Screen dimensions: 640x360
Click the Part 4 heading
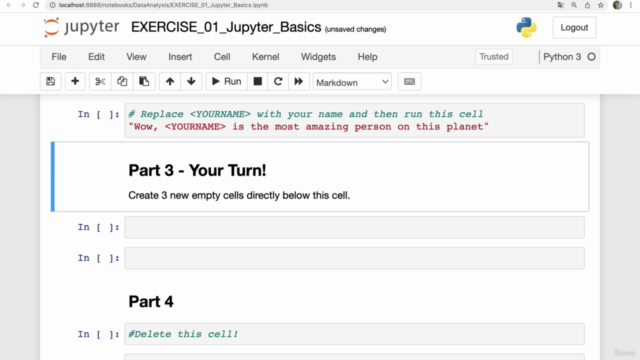[151, 302]
